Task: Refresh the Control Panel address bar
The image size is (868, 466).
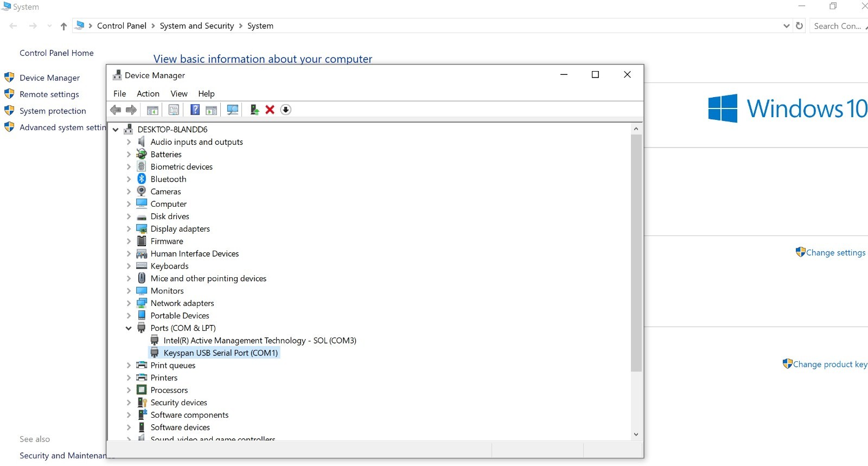Action: pos(799,26)
